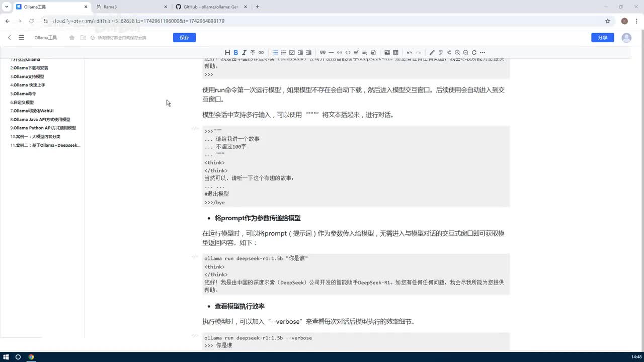Jump to outline item 6.自定义模型
The image size is (644, 362).
[x=22, y=102]
